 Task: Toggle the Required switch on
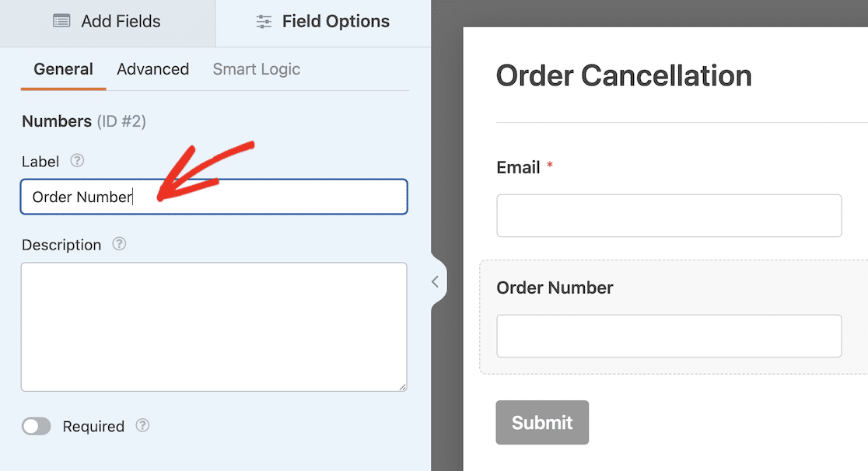tap(37, 426)
